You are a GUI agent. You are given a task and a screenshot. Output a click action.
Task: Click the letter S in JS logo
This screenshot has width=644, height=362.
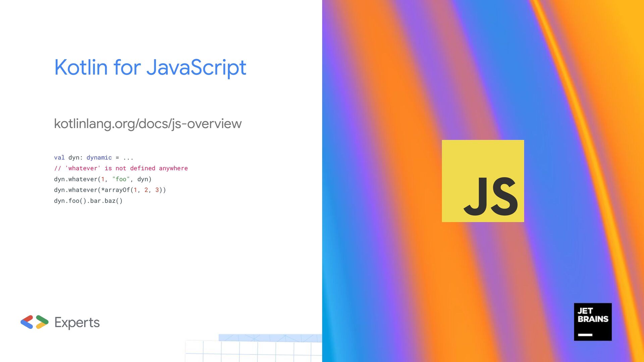point(504,197)
